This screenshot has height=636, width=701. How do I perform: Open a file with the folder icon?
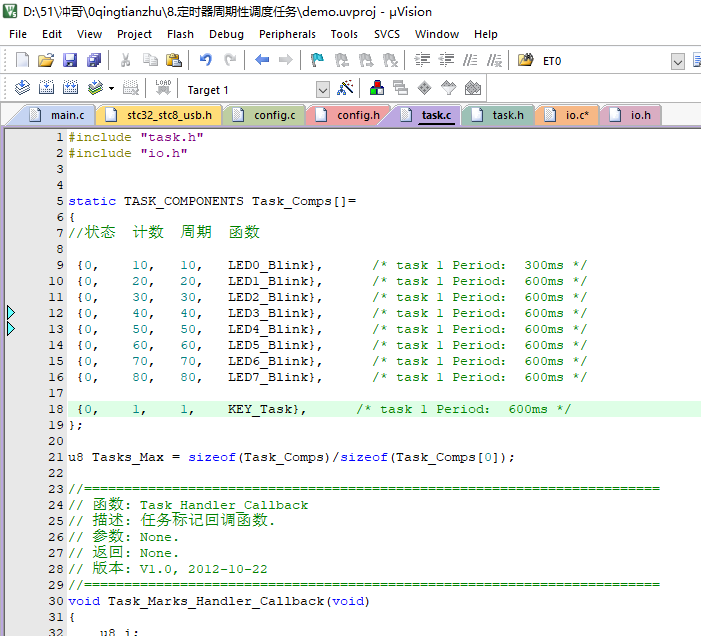click(x=46, y=61)
